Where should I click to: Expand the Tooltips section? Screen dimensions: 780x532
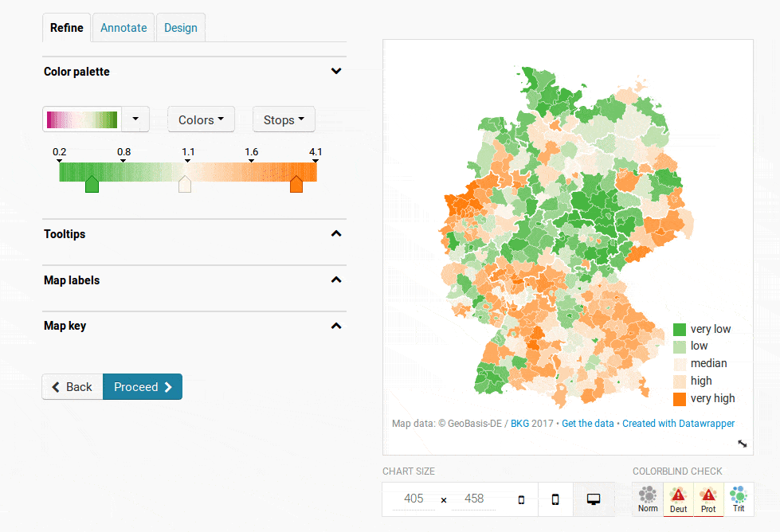336,234
